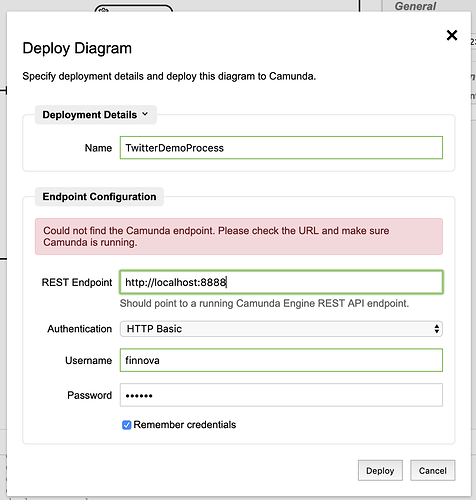Image resolution: width=476 pixels, height=500 pixels.
Task: Uncheck Remember credentials checkbox
Action: pyautogui.click(x=126, y=425)
